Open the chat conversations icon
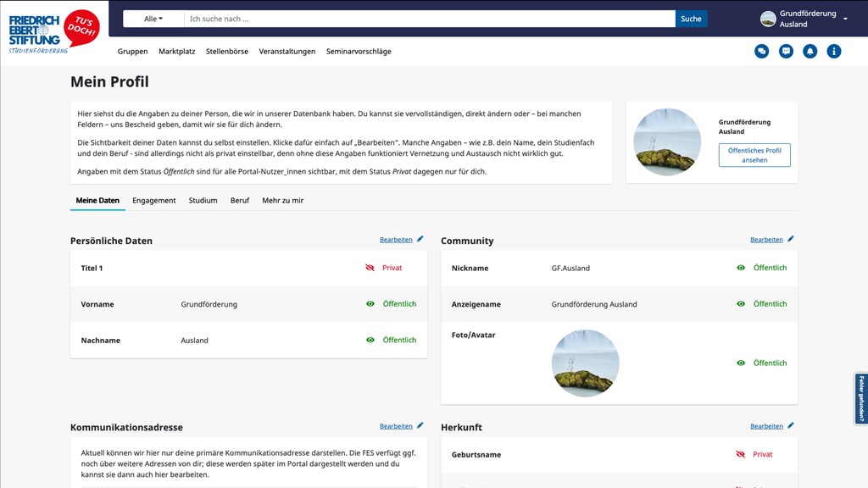 coord(761,52)
